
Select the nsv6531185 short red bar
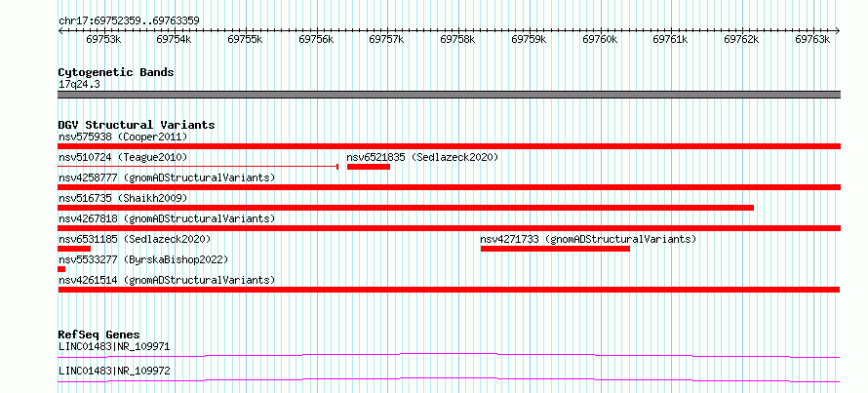coord(74,249)
